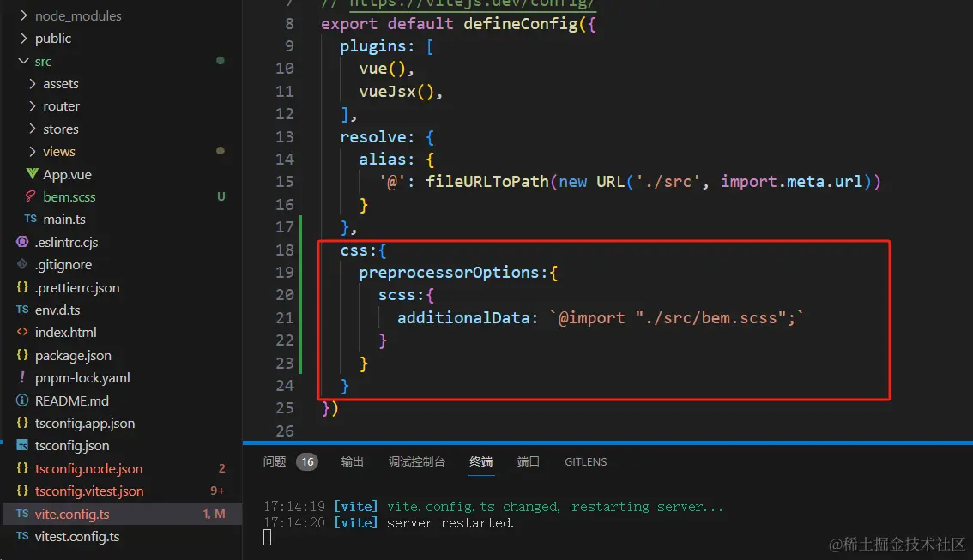Screen dimensions: 973x560
Task: Click the icon beside tsconfig.json
Action: point(22,445)
